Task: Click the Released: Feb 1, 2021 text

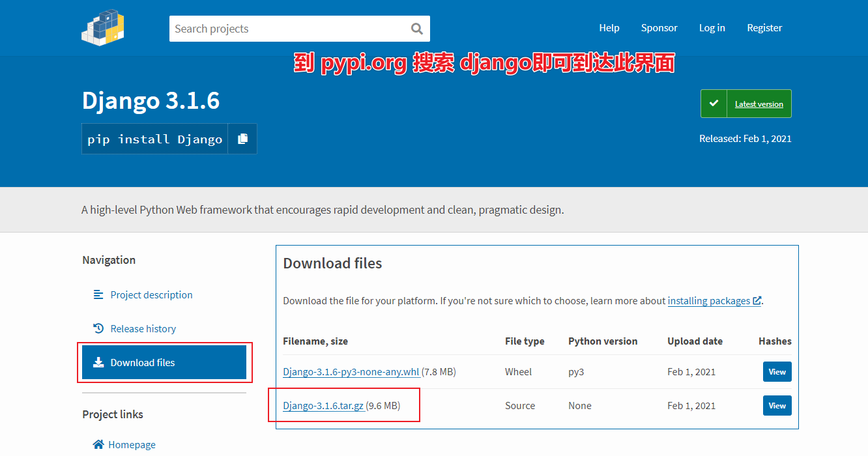Action: point(745,138)
